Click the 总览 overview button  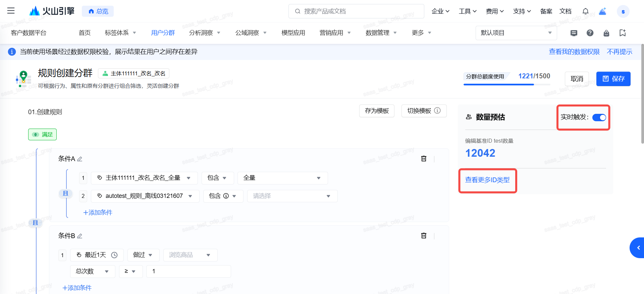pyautogui.click(x=98, y=11)
